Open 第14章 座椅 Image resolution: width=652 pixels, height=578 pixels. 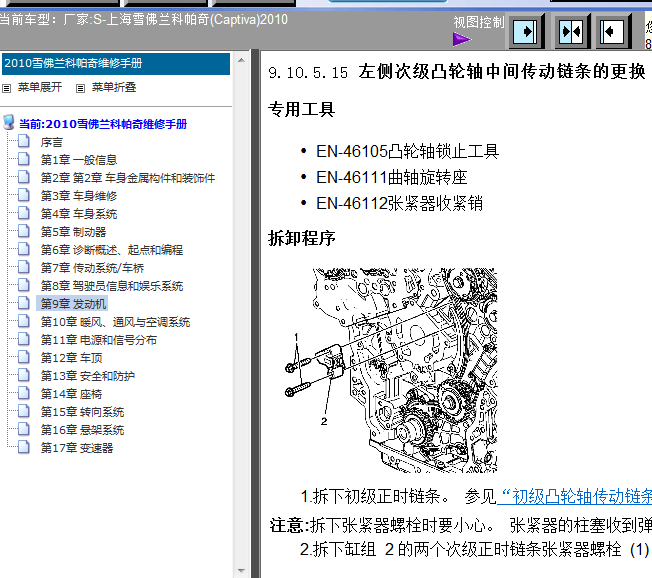(x=71, y=394)
